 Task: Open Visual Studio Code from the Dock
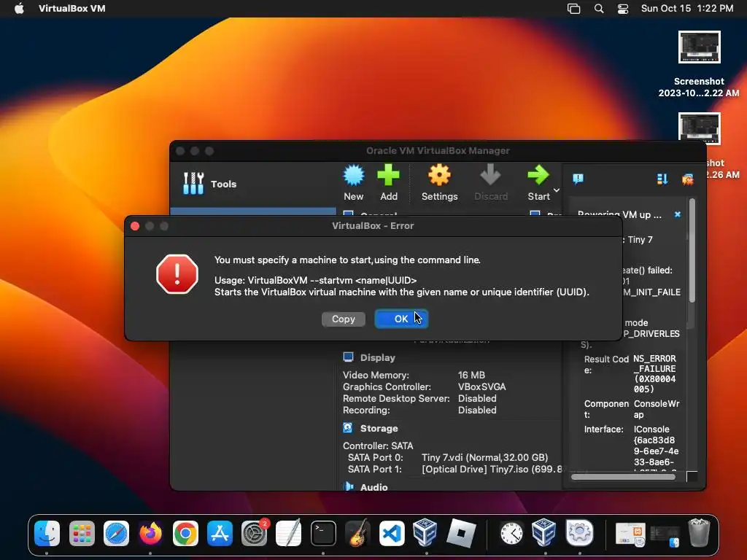[x=392, y=533]
